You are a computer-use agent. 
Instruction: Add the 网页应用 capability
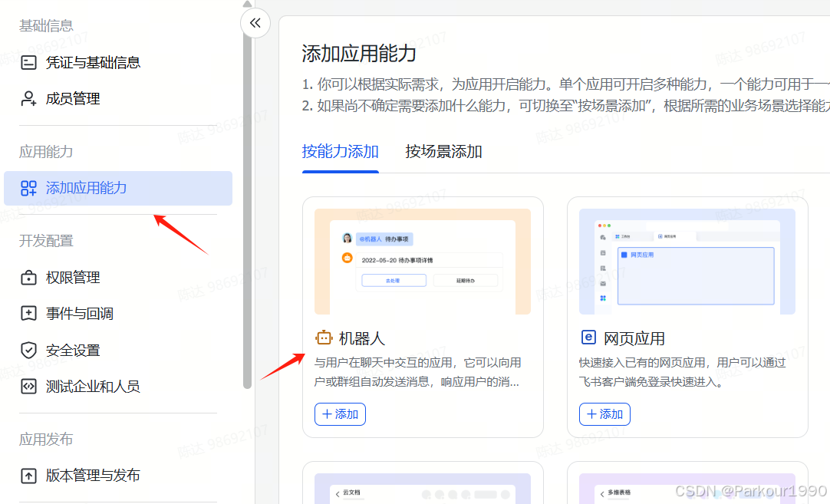(604, 414)
